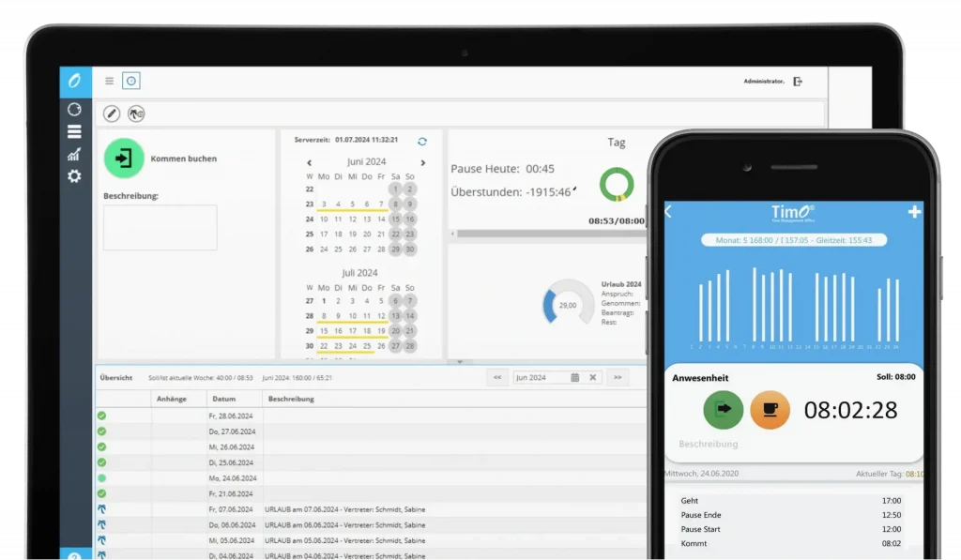Viewport: 961px width, 560px height.
Task: Click the logout icon next to Administrator
Action: coord(798,82)
